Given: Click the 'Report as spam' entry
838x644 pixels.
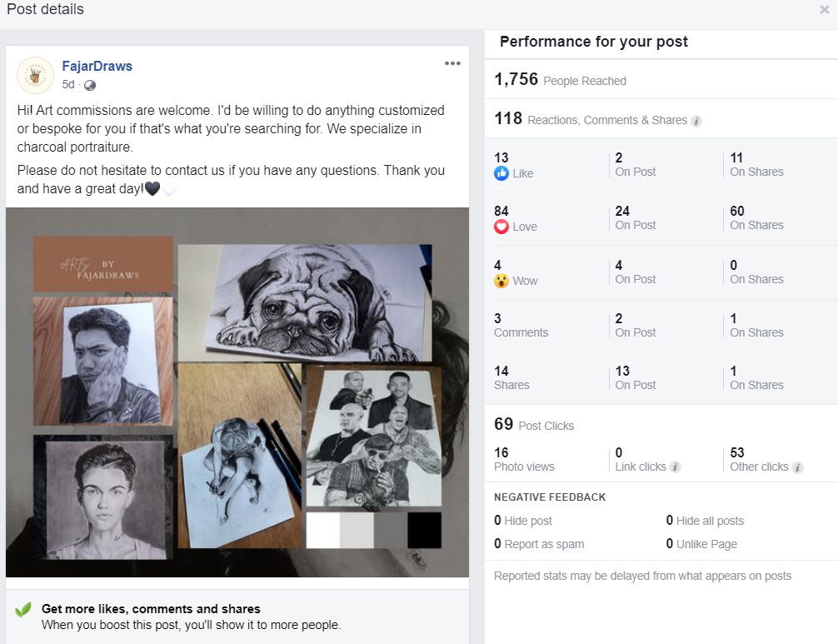Looking at the screenshot, I should tap(539, 544).
